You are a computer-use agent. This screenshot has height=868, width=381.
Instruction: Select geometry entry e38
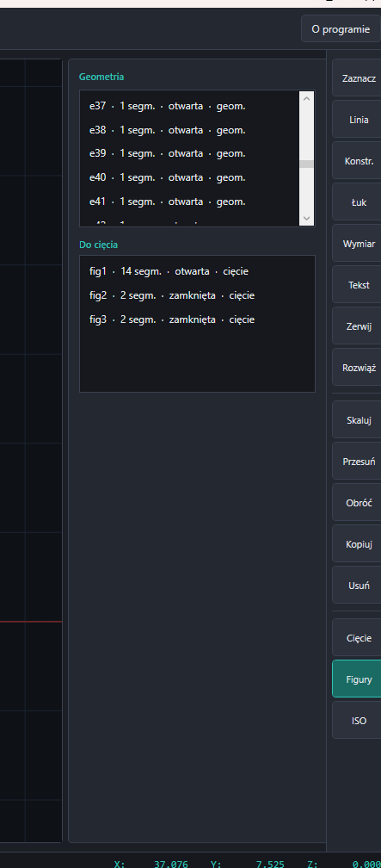[x=190, y=130]
